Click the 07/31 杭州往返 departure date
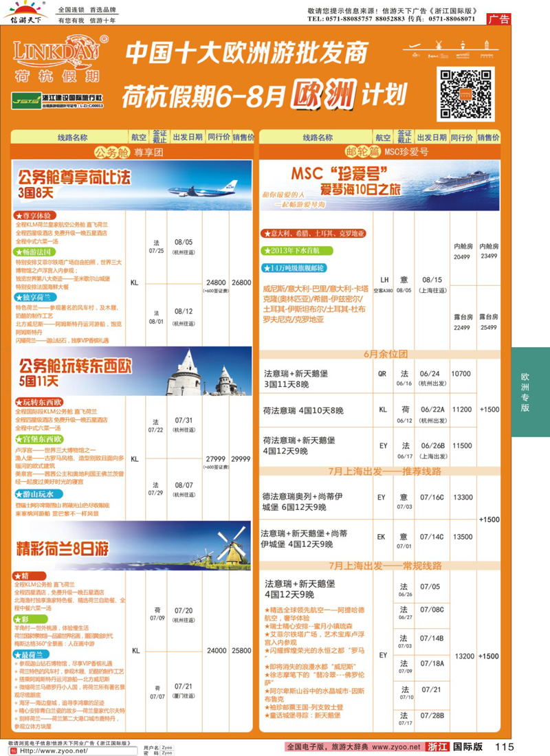The image size is (550, 756). click(x=184, y=424)
